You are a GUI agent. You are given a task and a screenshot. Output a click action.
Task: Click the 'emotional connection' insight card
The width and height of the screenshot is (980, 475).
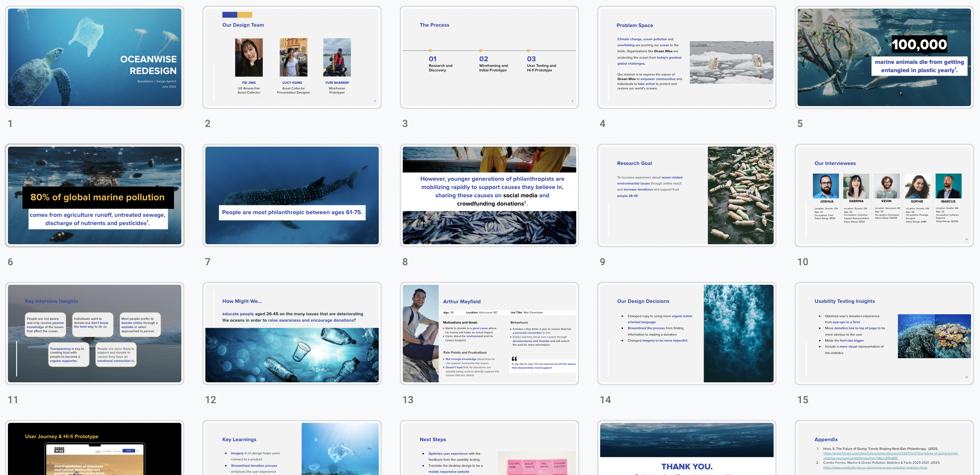click(x=116, y=355)
